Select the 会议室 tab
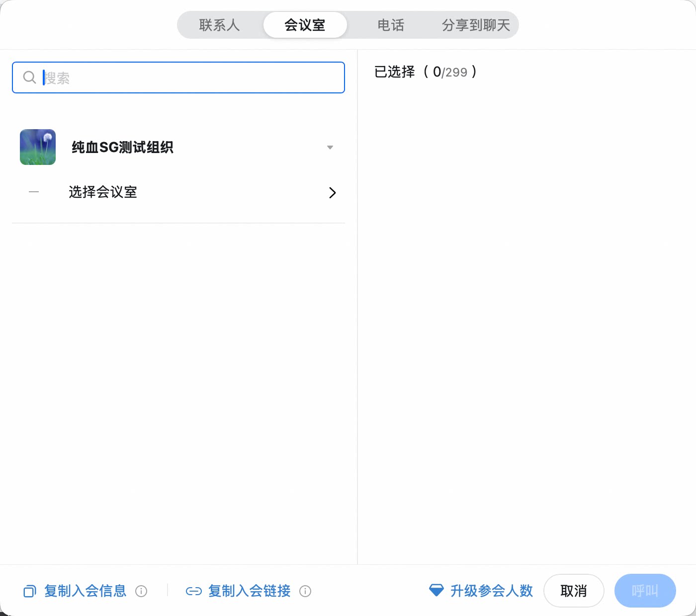The width and height of the screenshot is (696, 616). [305, 25]
